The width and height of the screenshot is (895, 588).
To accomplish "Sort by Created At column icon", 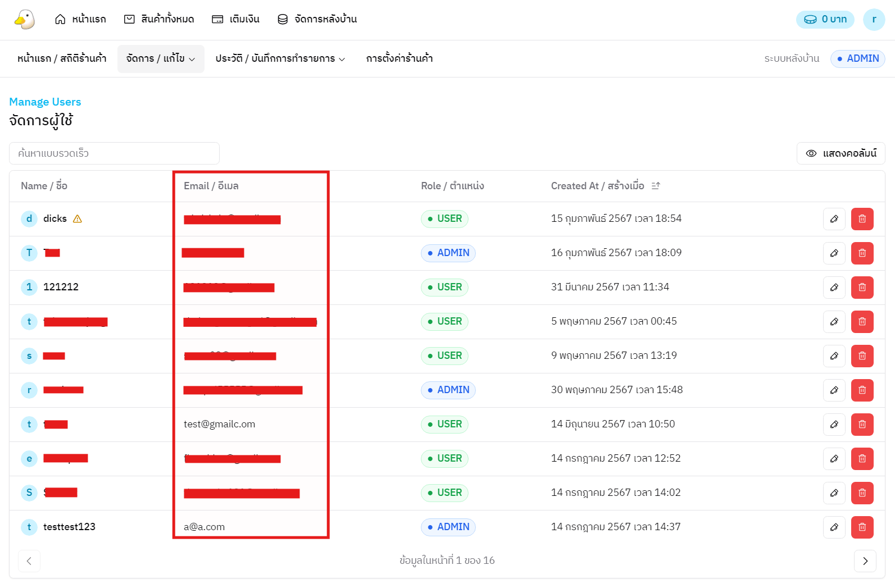I will click(x=656, y=186).
